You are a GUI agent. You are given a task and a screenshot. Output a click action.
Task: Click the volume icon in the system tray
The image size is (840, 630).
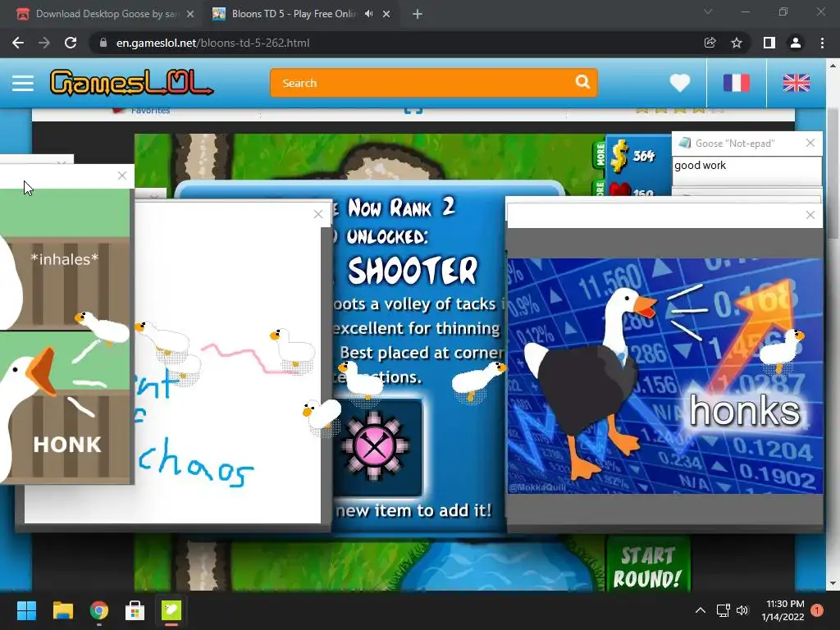pyautogui.click(x=742, y=610)
